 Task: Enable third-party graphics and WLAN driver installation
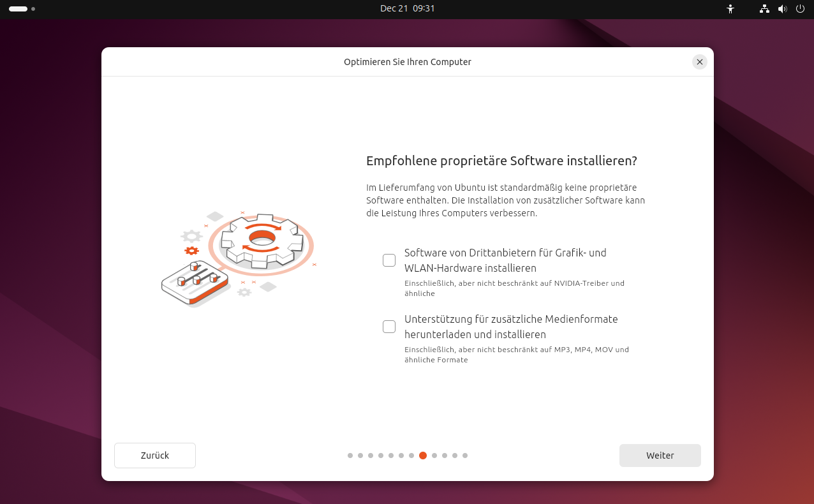tap(389, 260)
